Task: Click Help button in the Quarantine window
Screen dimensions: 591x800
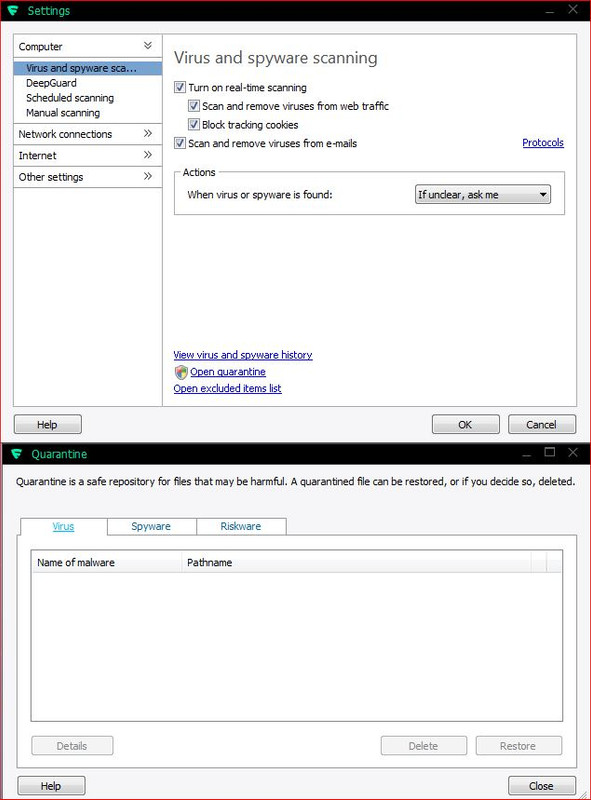Action: pyautogui.click(x=51, y=786)
